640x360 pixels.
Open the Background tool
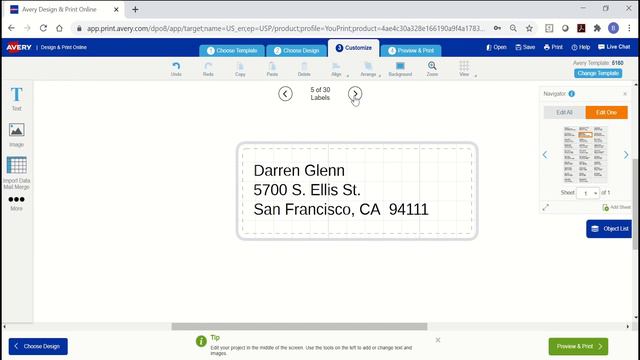400,69
